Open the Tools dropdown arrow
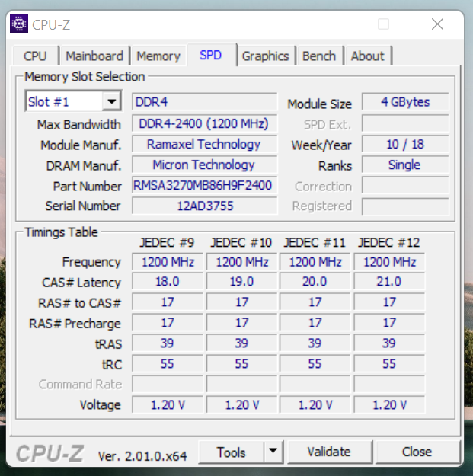The width and height of the screenshot is (473, 476). (x=273, y=452)
